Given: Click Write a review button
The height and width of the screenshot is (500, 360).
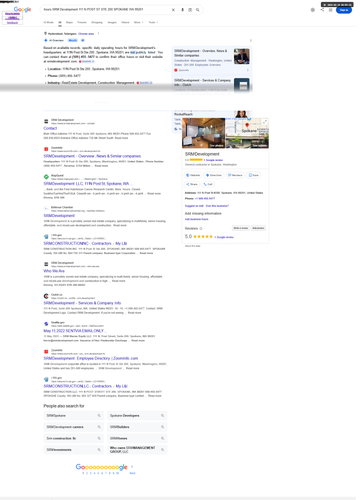Looking at the screenshot, I should click(x=241, y=228).
